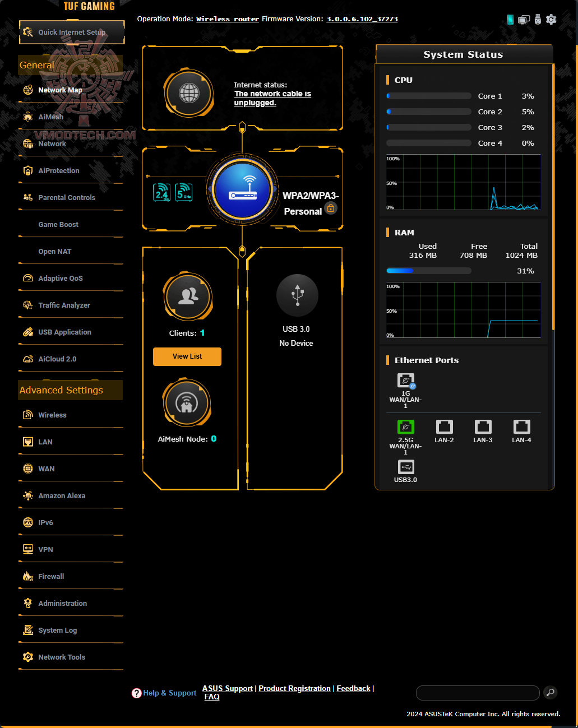
Task: Click the Help & Support question mark icon
Action: click(136, 693)
